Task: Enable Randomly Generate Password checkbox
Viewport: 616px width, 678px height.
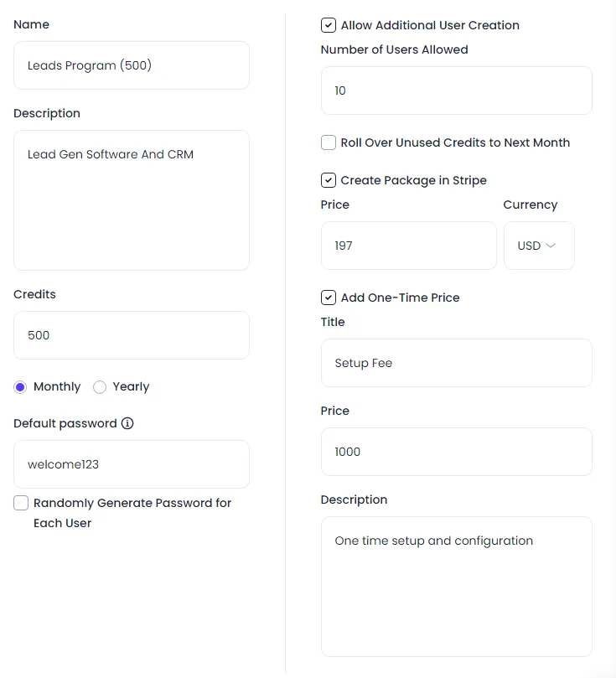Action: click(21, 503)
